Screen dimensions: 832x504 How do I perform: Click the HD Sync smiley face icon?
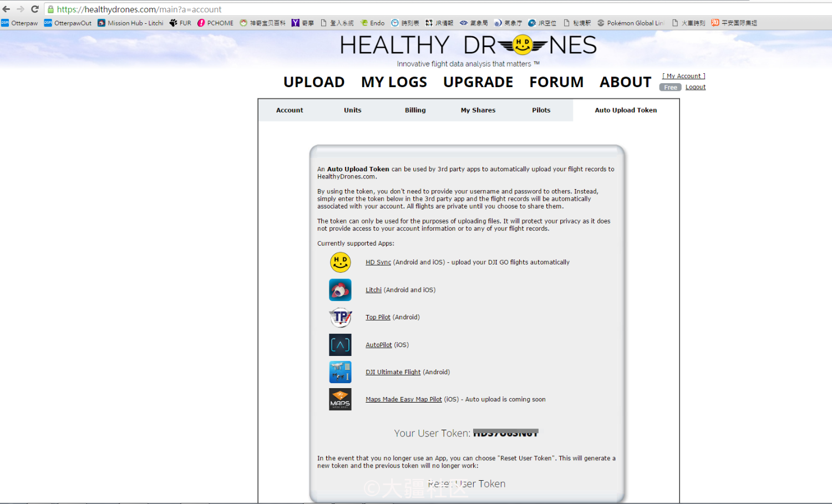coord(340,262)
